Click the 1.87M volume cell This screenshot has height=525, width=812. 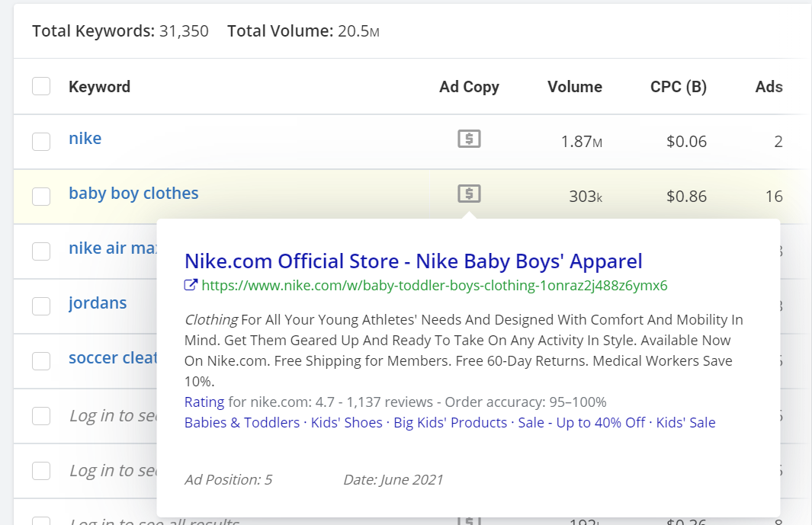click(582, 142)
